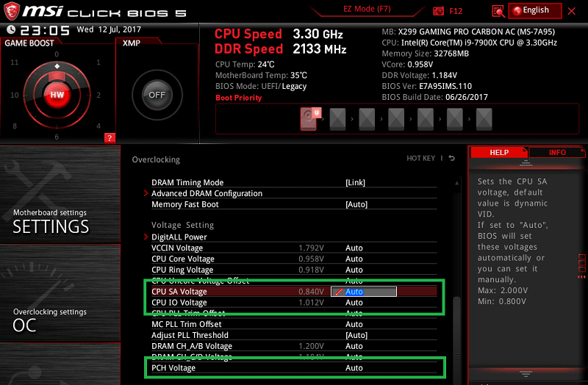Change the DRAM Timing Mode [Link] value
588x385 pixels.
[x=355, y=182]
